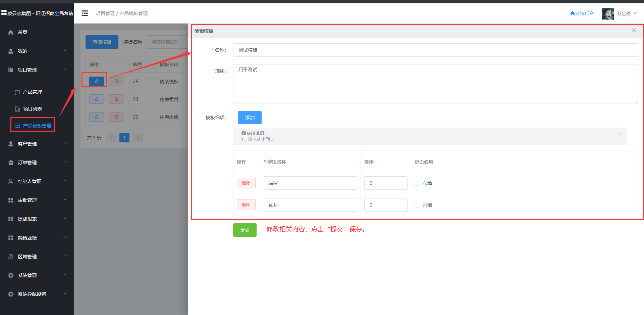Viewport: 644px width, 315px height.
Task: Click the 系统导航设置 gear icon
Action: [11, 294]
